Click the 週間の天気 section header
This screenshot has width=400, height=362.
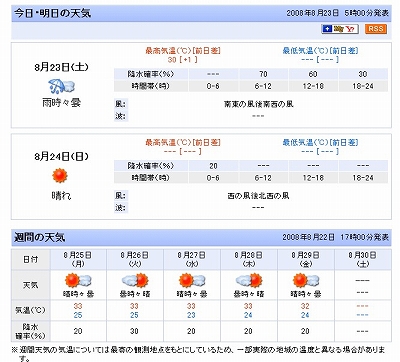point(39,237)
